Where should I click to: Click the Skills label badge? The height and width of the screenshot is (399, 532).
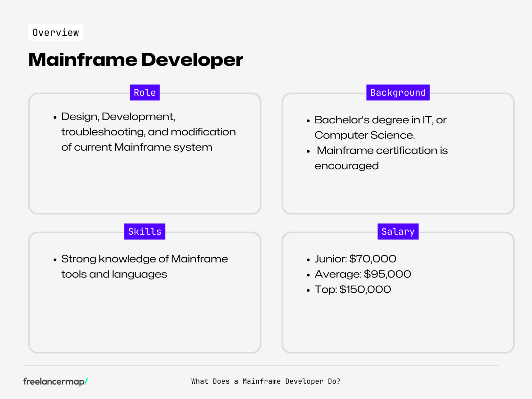point(144,231)
